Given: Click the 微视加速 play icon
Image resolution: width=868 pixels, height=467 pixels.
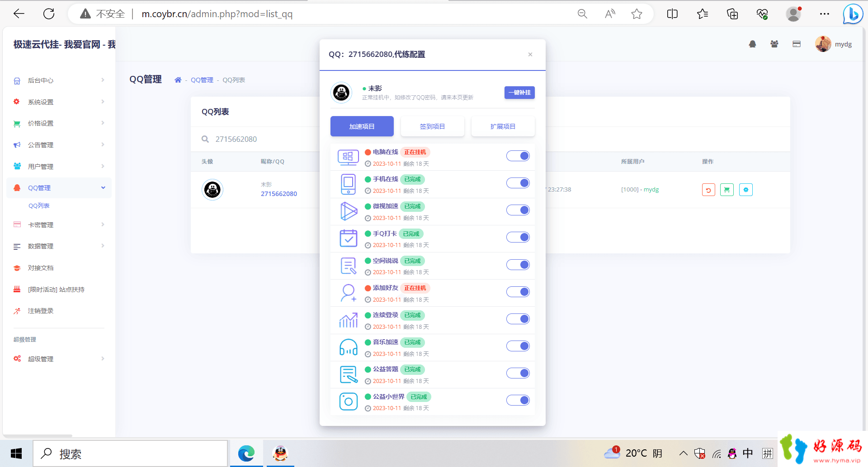Looking at the screenshot, I should [x=349, y=211].
